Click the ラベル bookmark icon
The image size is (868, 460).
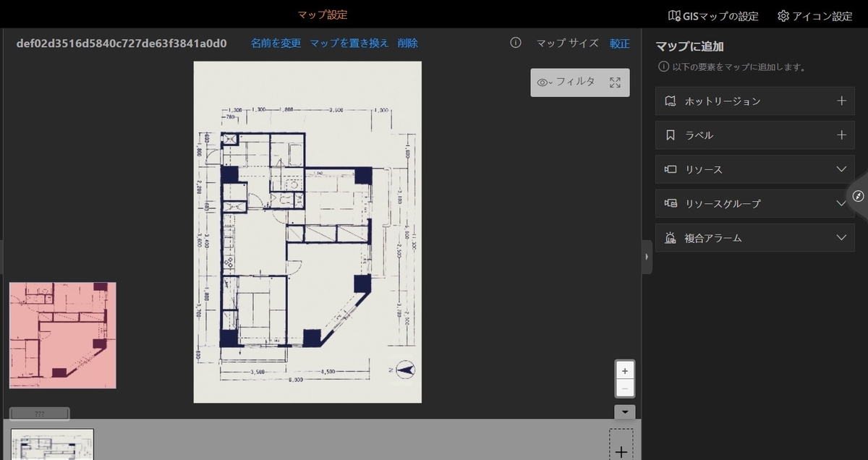point(671,135)
